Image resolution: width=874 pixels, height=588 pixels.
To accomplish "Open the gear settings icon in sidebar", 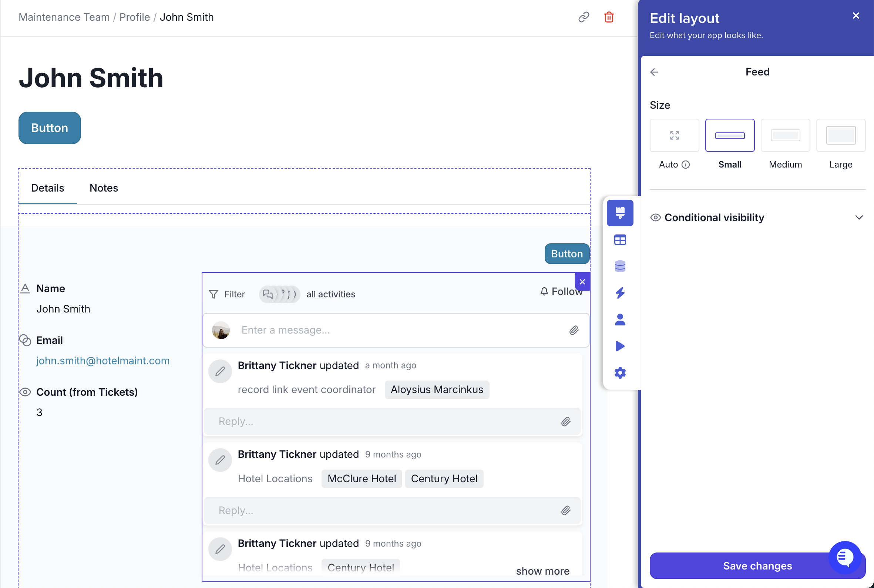I will click(620, 373).
